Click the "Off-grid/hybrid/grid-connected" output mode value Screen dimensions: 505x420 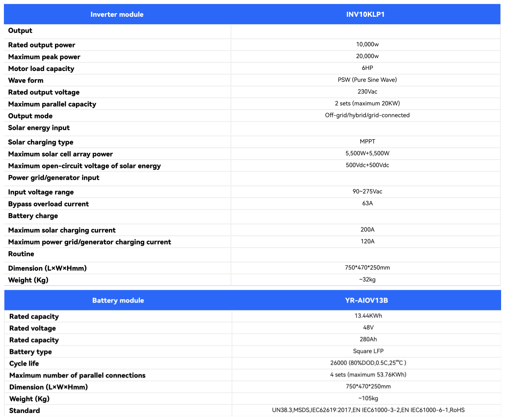coord(367,115)
